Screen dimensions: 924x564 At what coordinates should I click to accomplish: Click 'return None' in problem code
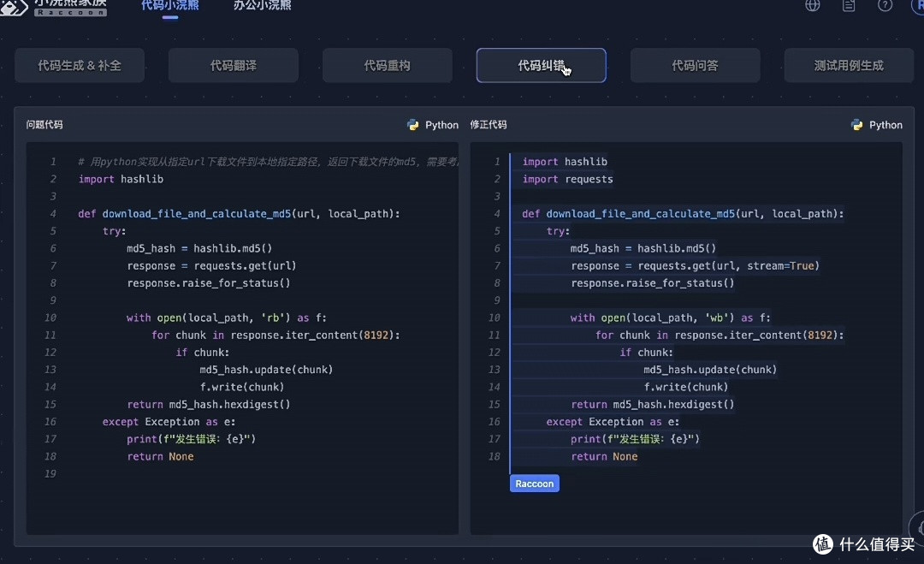click(160, 456)
